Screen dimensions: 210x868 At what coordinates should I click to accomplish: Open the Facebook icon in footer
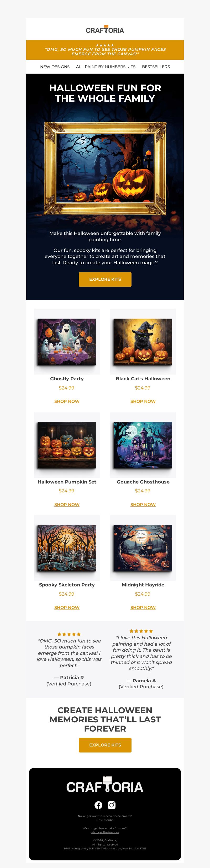[98, 805]
